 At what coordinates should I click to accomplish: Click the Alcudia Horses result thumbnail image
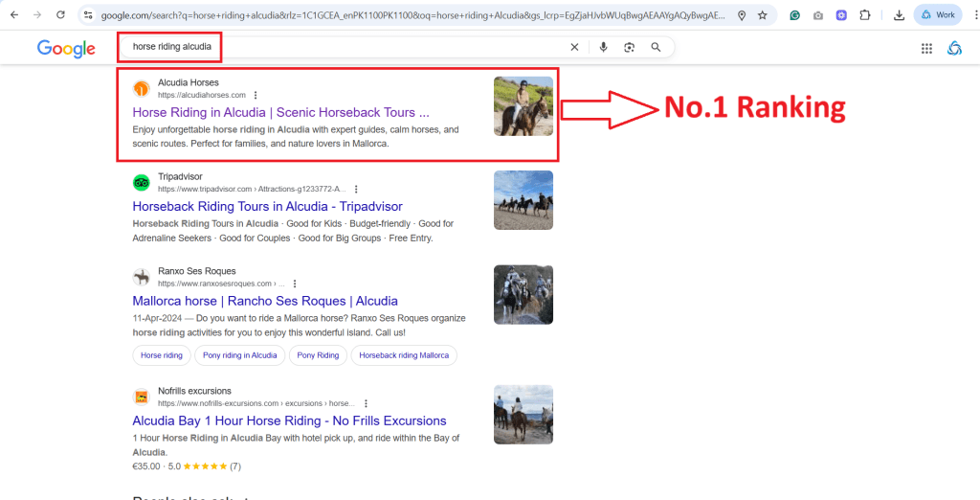tap(523, 106)
